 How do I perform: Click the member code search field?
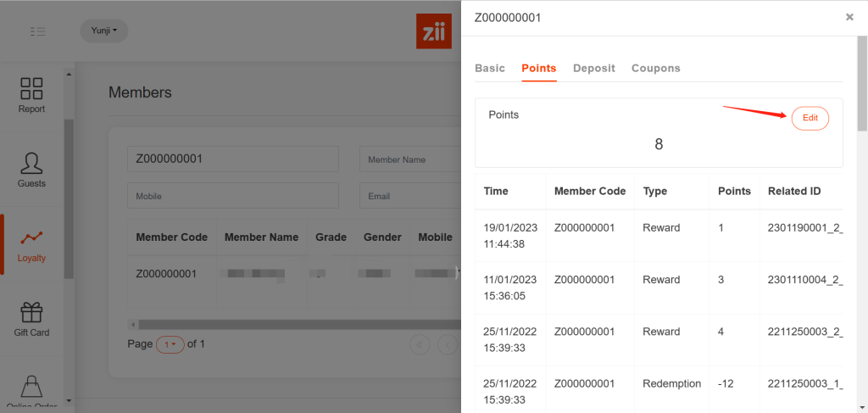point(232,159)
